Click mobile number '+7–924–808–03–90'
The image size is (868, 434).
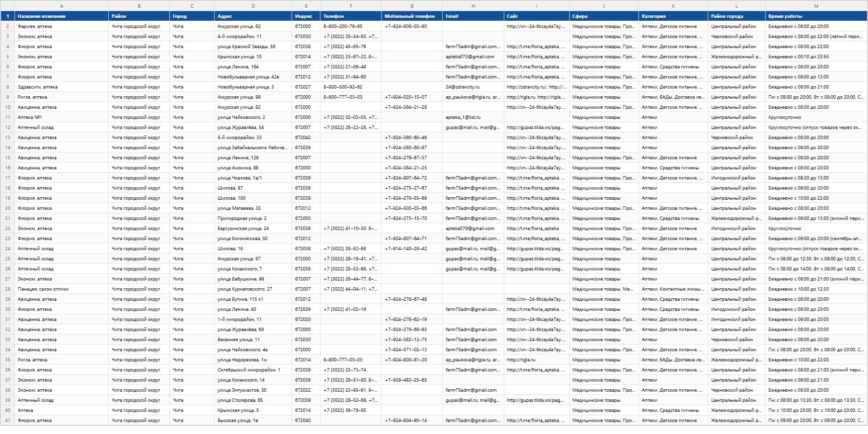coord(412,26)
